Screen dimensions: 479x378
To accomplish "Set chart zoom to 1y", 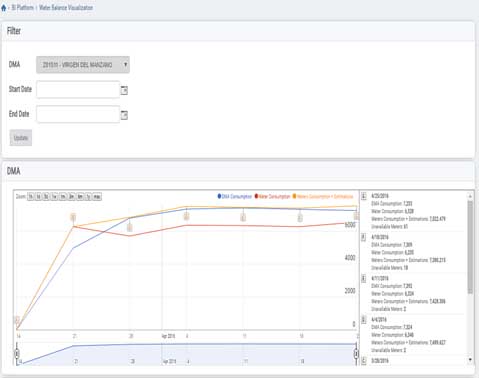I will [x=88, y=197].
